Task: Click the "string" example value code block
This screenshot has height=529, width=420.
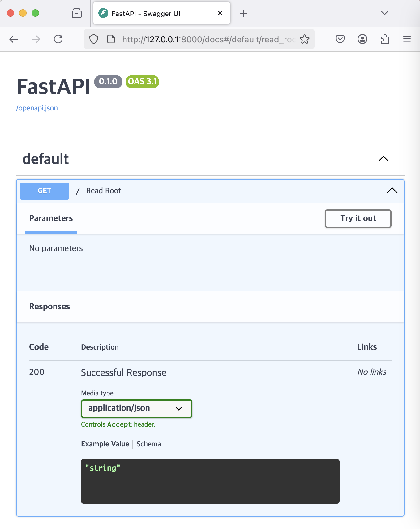Action: (x=210, y=481)
